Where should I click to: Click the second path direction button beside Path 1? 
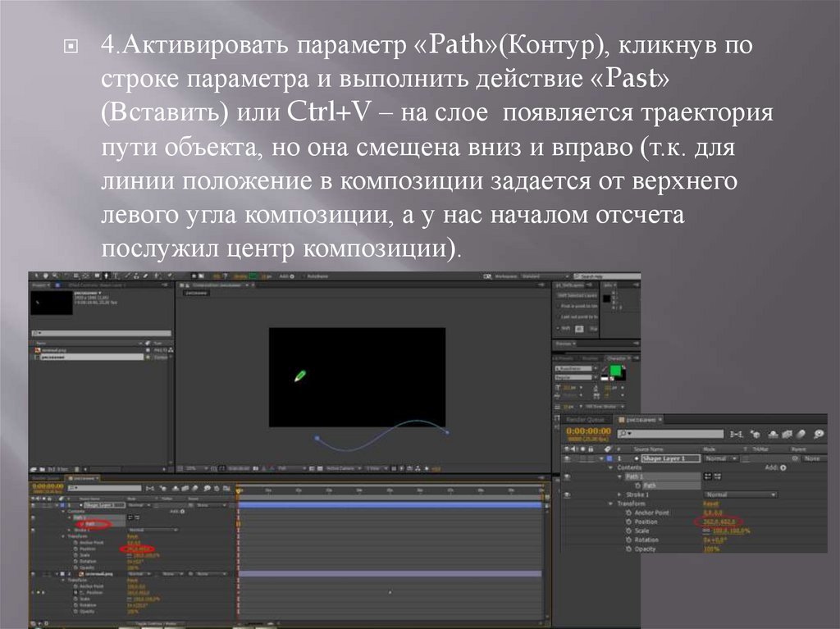tap(717, 476)
